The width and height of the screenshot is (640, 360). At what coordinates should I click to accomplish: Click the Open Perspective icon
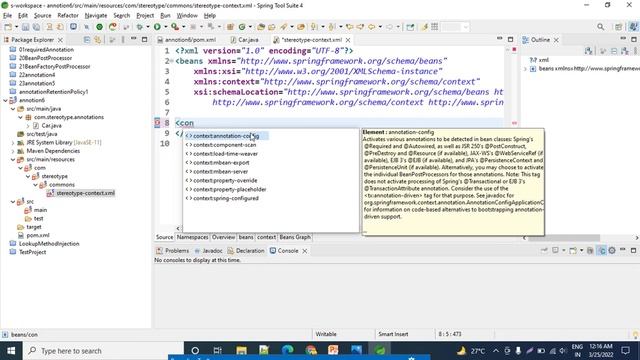619,27
